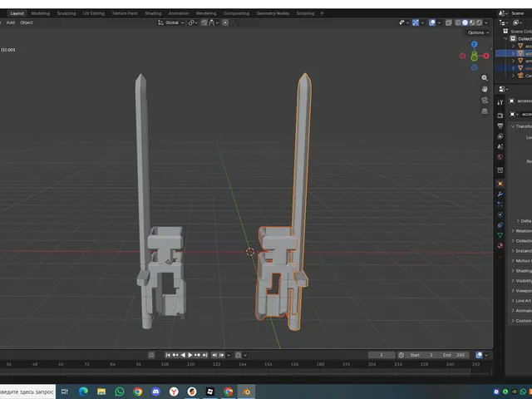This screenshot has height=399, width=532.
Task: Switch to Sculpting workspace tab
Action: tap(66, 13)
